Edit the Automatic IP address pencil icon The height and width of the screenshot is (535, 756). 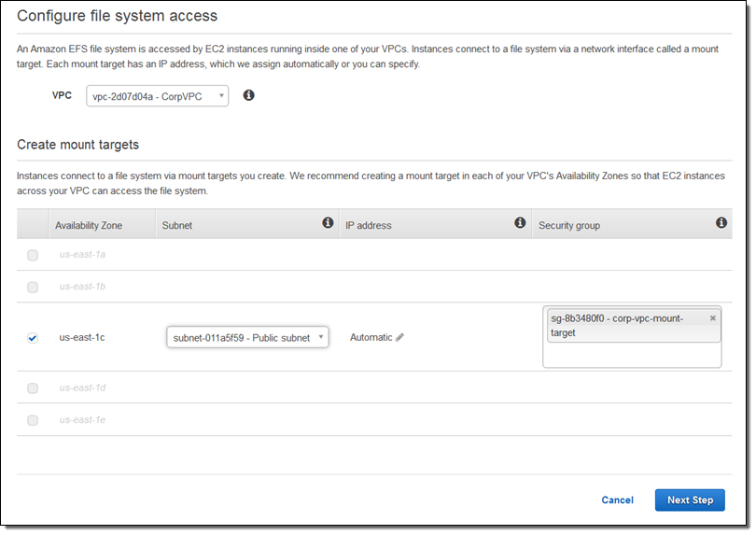click(x=400, y=338)
